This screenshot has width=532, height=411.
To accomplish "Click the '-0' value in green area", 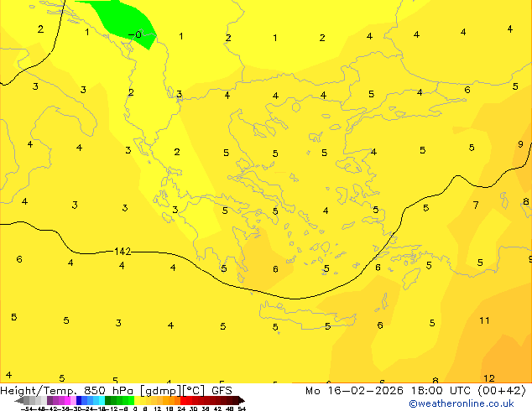I will pos(135,34).
